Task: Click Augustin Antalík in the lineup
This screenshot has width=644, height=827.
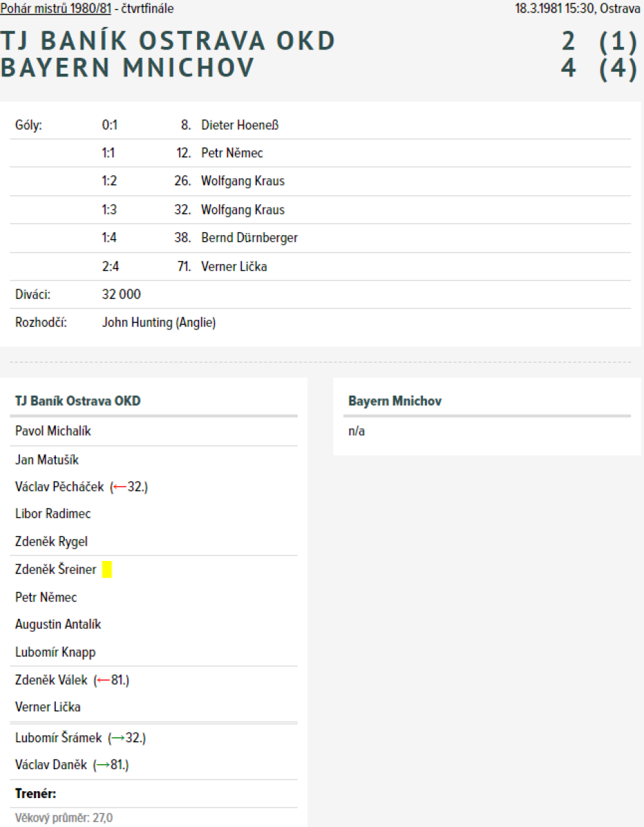Action: pyautogui.click(x=58, y=624)
